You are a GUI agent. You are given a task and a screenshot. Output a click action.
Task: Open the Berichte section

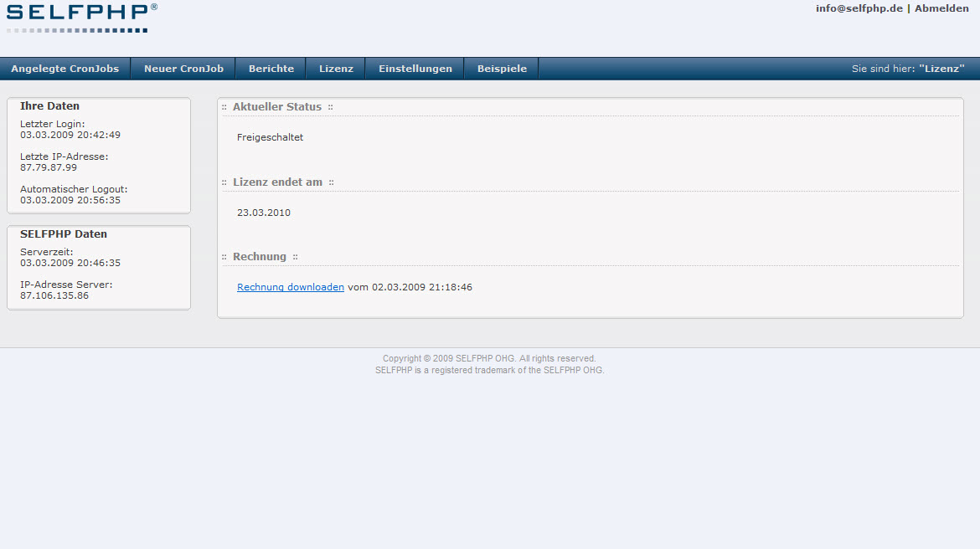click(271, 69)
